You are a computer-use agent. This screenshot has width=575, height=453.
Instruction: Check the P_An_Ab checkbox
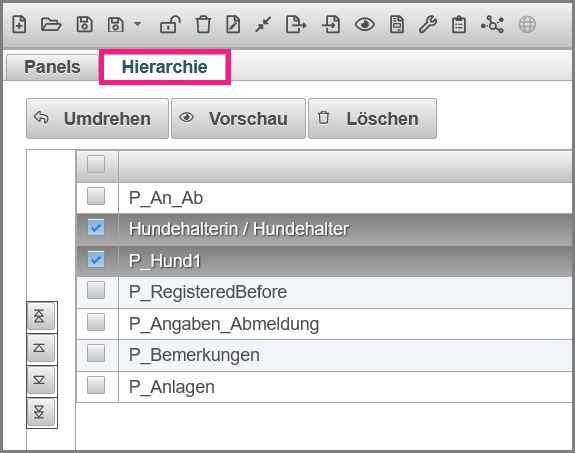click(96, 196)
